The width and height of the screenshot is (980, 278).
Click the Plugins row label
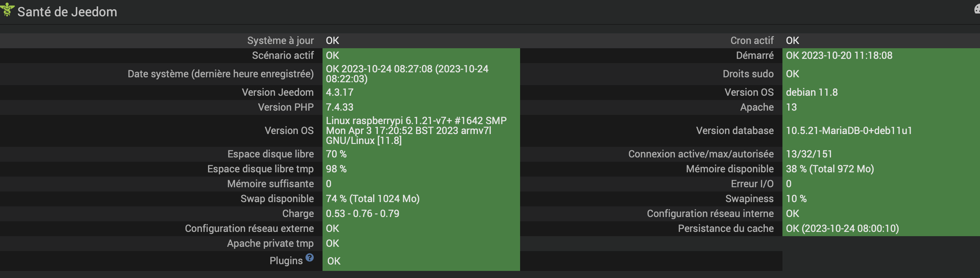click(x=286, y=261)
